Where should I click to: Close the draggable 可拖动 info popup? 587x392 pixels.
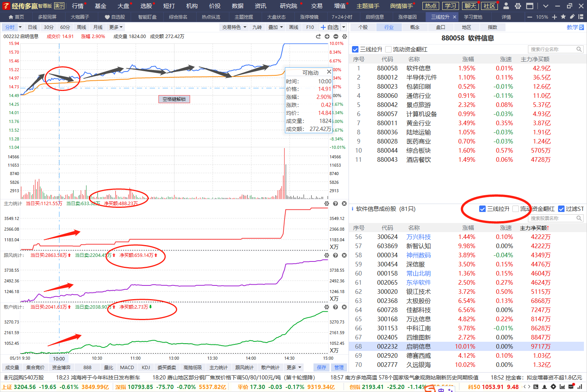pos(329,72)
